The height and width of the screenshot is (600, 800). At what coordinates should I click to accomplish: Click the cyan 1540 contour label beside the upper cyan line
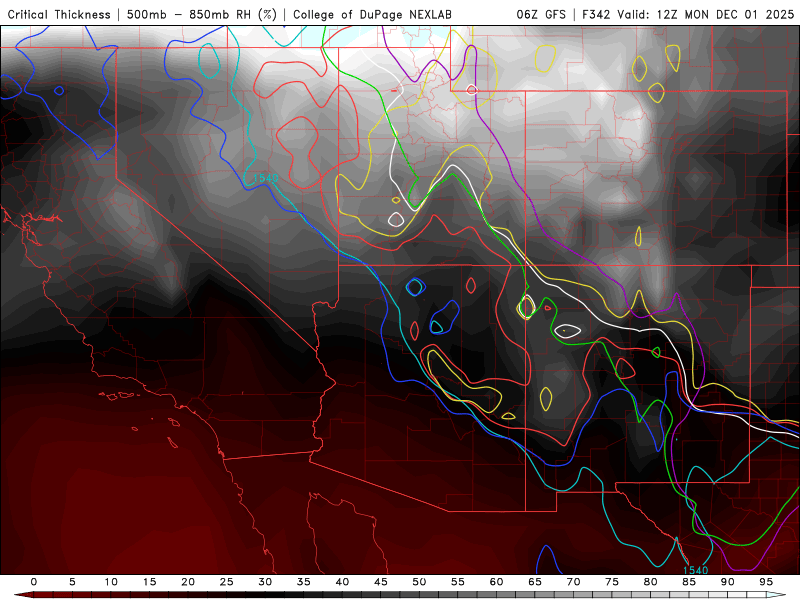[266, 178]
